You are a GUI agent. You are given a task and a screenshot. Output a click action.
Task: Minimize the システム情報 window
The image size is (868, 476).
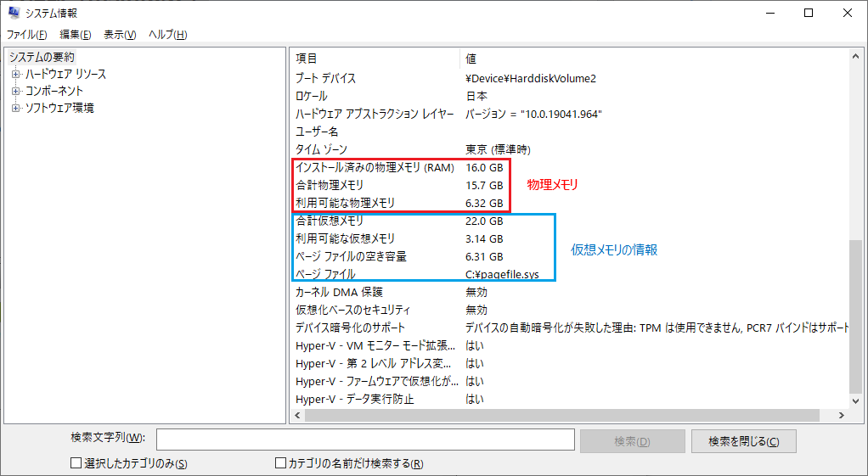point(770,13)
